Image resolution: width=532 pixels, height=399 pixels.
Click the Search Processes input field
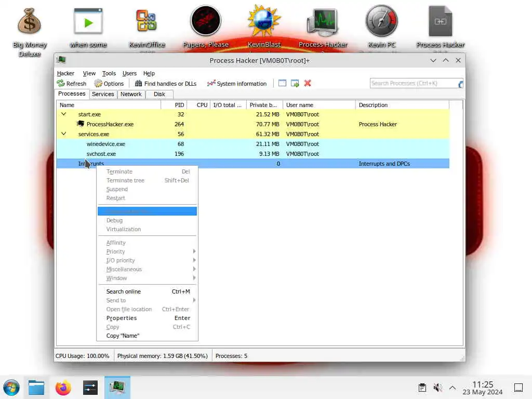414,83
